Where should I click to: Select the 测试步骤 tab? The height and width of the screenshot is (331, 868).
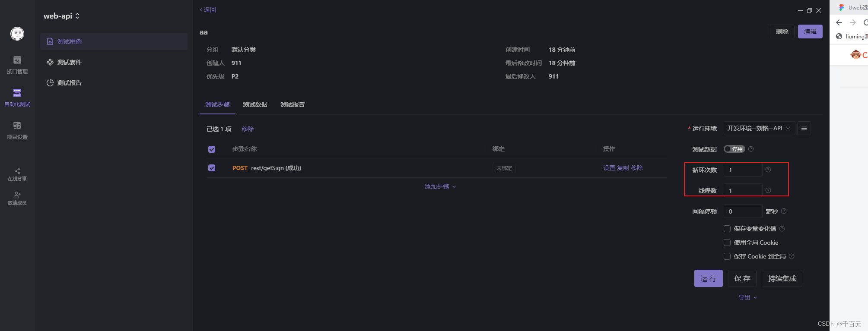[217, 104]
